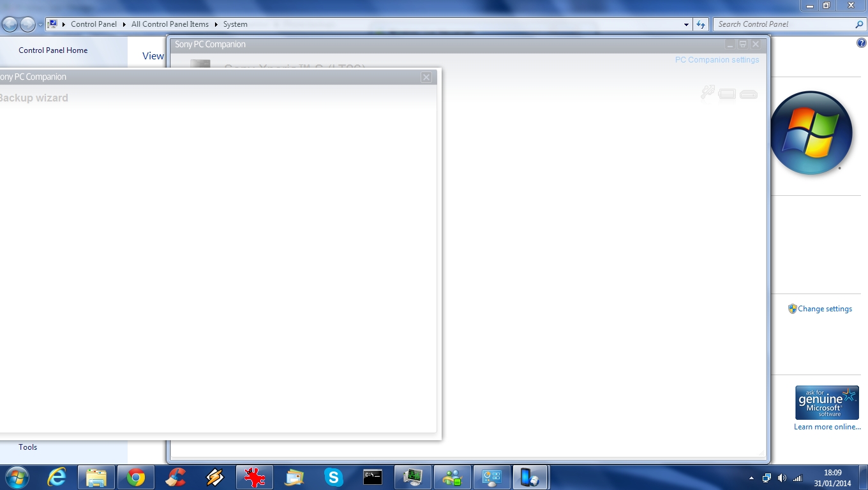
Task: Open Windows Explorer from the taskbar
Action: click(96, 477)
